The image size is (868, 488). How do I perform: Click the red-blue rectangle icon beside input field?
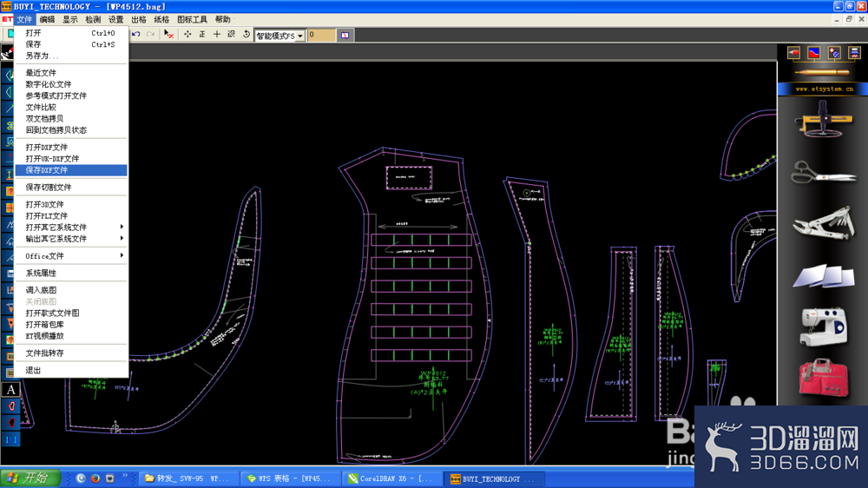(x=345, y=35)
